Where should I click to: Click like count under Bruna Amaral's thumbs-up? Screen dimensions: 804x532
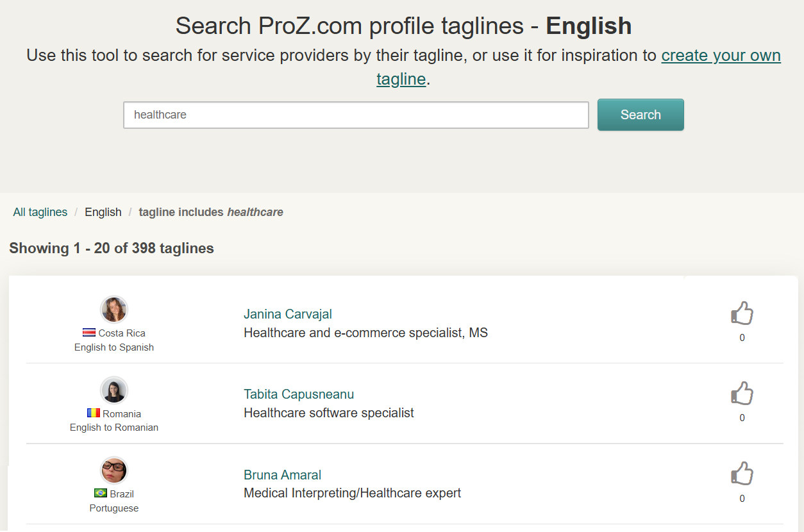[742, 499]
